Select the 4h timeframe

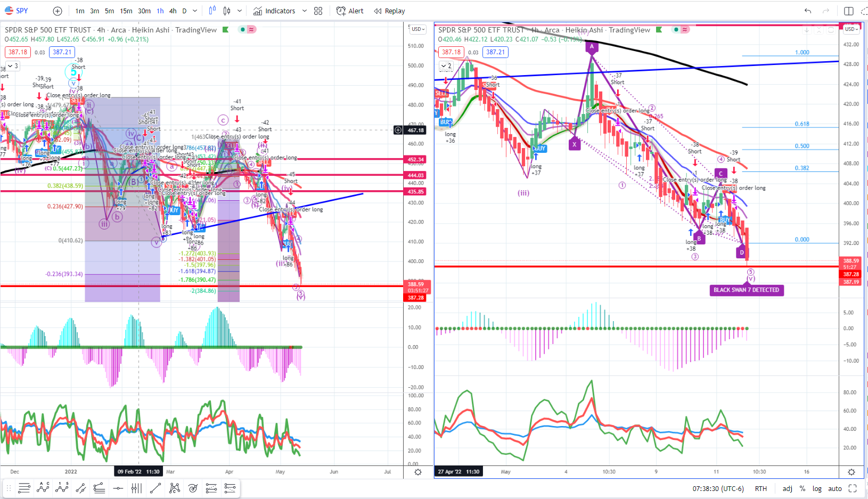click(x=173, y=11)
